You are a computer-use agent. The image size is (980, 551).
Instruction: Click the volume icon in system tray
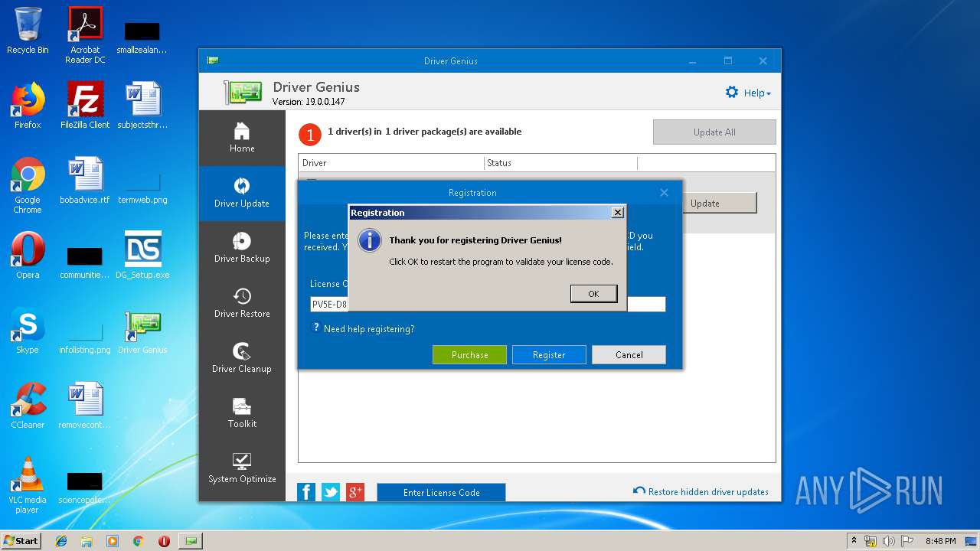pos(889,541)
